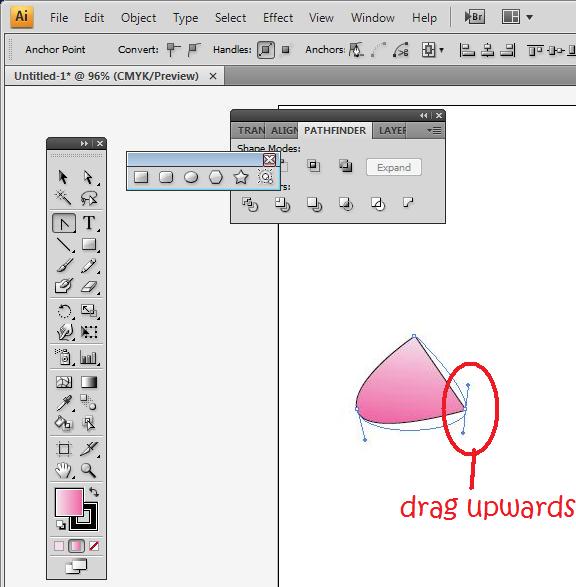Screen dimensions: 576x587
Task: Choose the Zoom magnifier tool
Action: 89,470
